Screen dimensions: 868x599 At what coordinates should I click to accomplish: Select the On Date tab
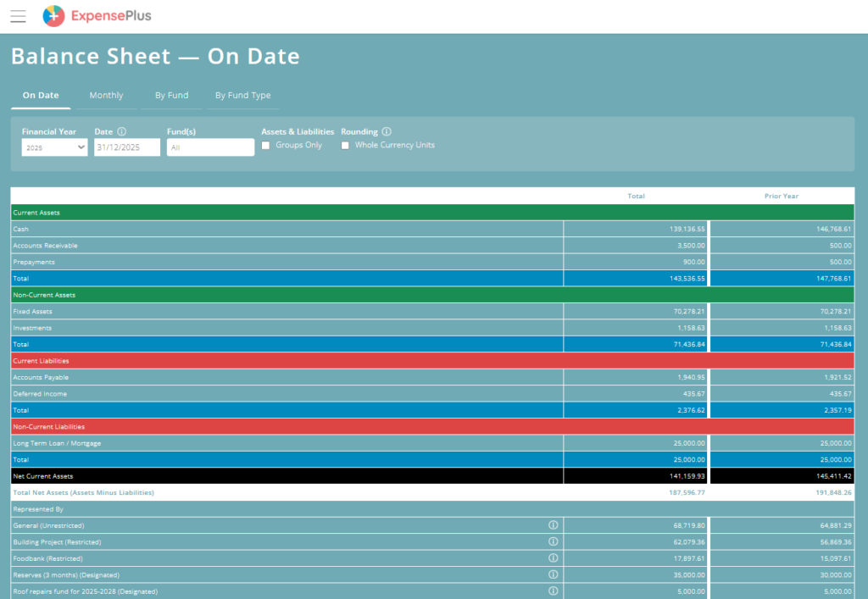[41, 96]
